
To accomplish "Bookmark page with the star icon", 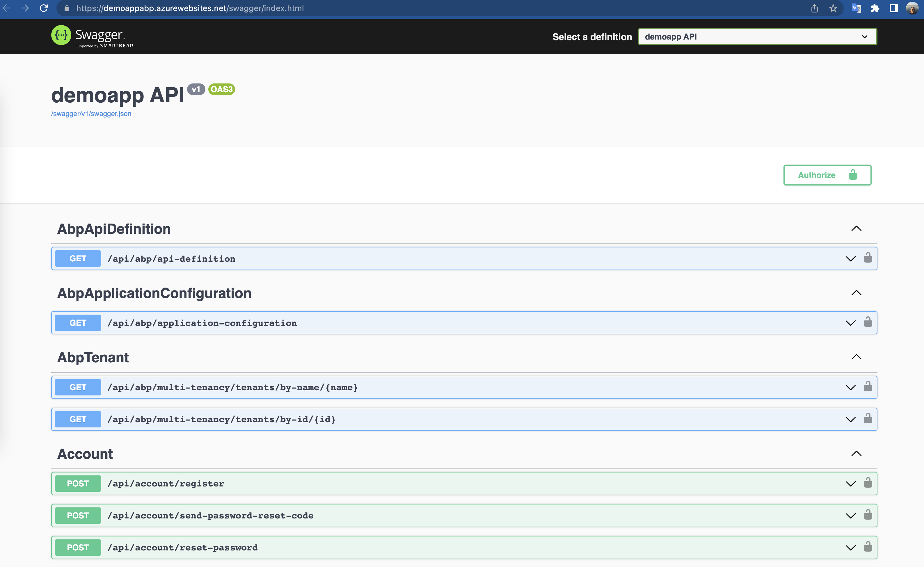I will click(x=833, y=8).
